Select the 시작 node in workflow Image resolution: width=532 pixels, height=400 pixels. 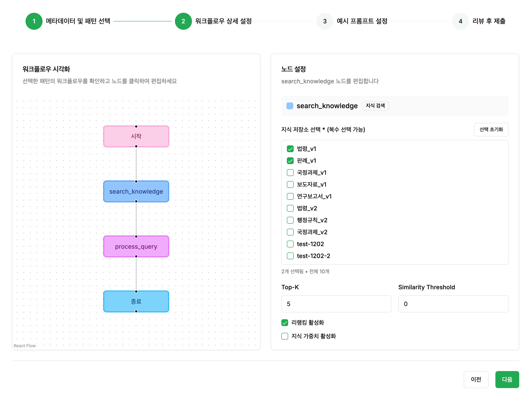click(136, 136)
